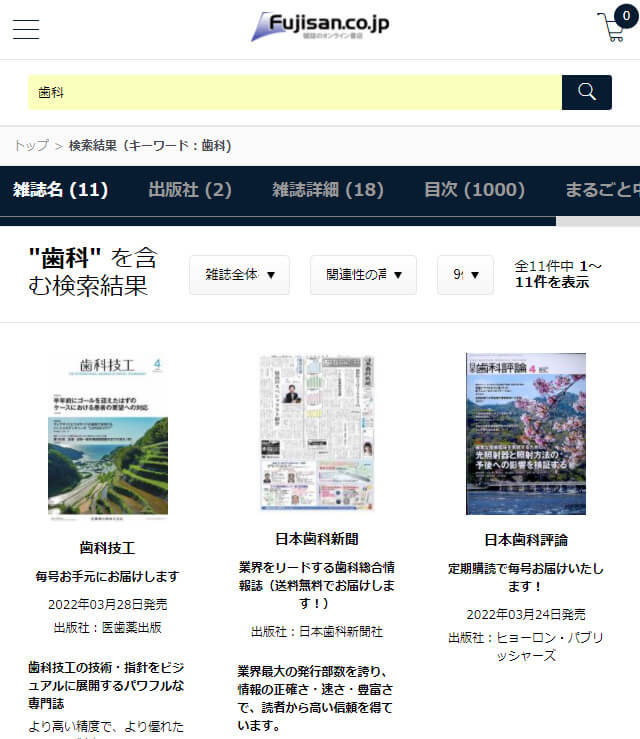Click the 日本歯科新聞 title link

click(317, 539)
